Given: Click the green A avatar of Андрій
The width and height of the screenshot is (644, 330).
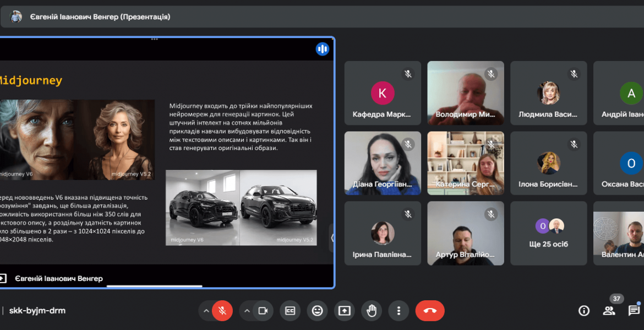Looking at the screenshot, I should pyautogui.click(x=631, y=93).
